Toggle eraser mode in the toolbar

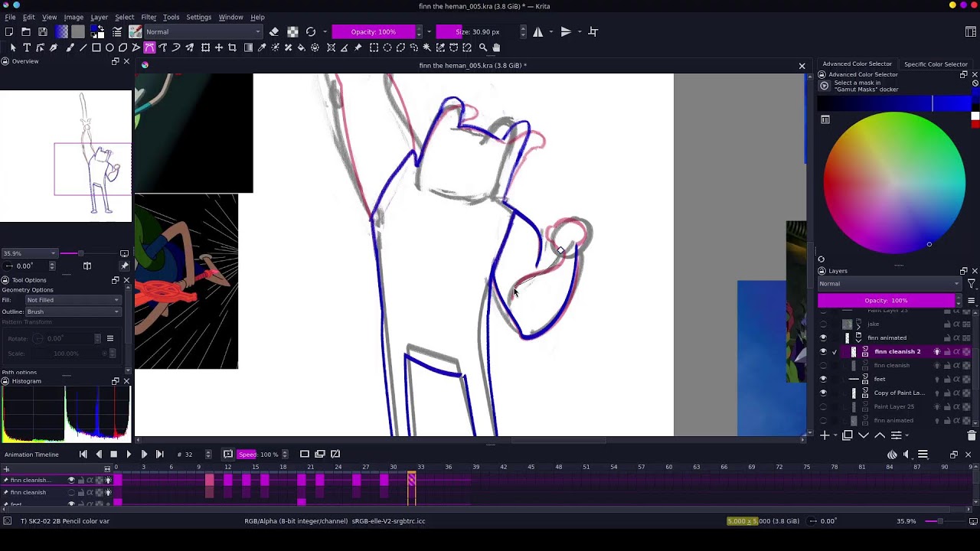274,31
